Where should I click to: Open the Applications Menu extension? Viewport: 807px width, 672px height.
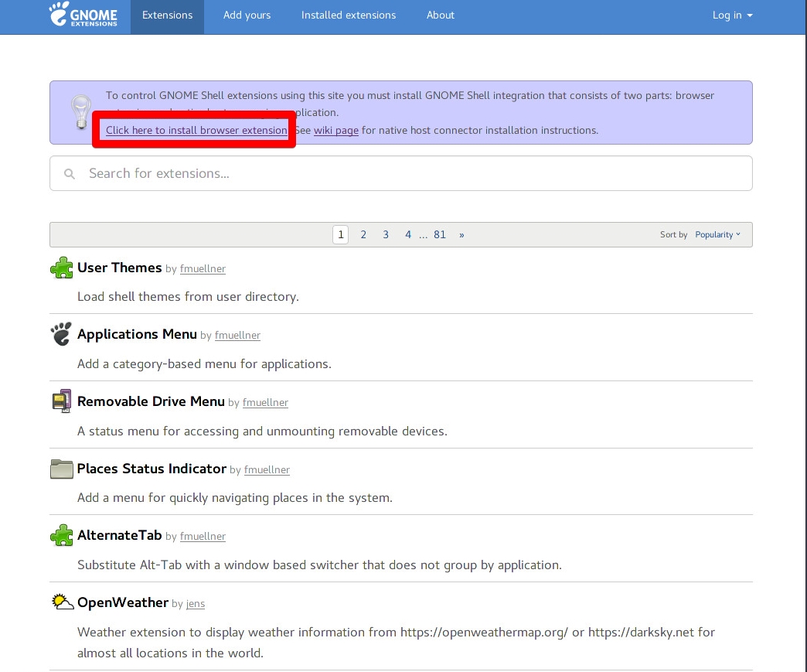coord(137,335)
